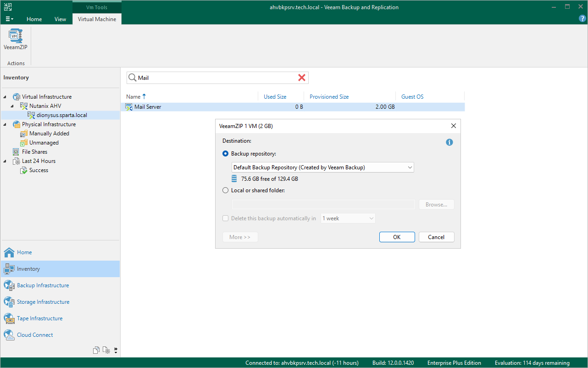Image resolution: width=588 pixels, height=368 pixels.
Task: Close the VeeamZIP dialog
Action: click(454, 126)
